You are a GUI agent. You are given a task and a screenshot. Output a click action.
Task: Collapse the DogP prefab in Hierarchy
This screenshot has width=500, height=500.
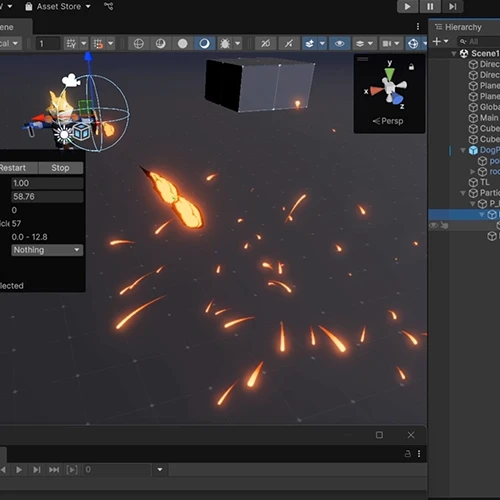tap(463, 150)
